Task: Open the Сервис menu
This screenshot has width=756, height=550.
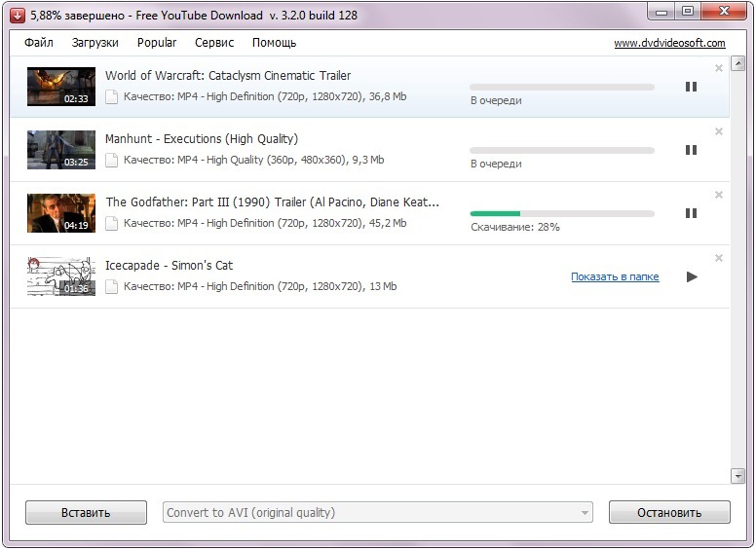Action: pyautogui.click(x=214, y=43)
